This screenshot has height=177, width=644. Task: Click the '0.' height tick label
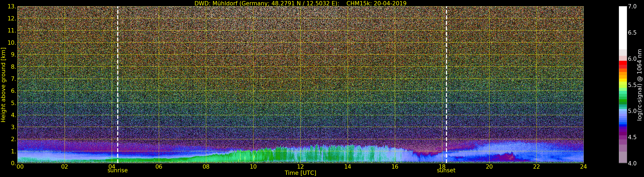click(14, 163)
